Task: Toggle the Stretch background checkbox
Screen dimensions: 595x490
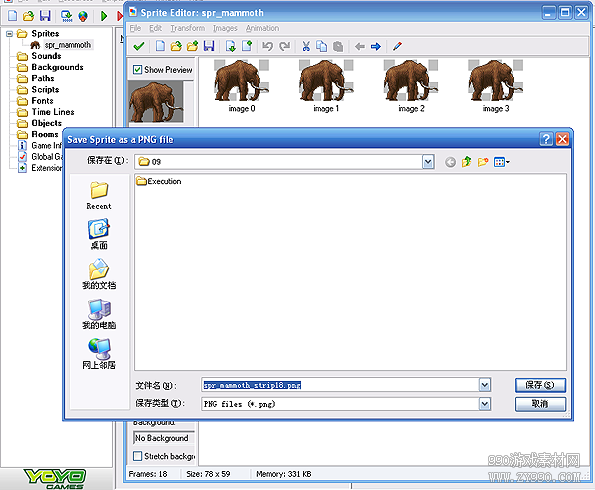Action: click(138, 456)
